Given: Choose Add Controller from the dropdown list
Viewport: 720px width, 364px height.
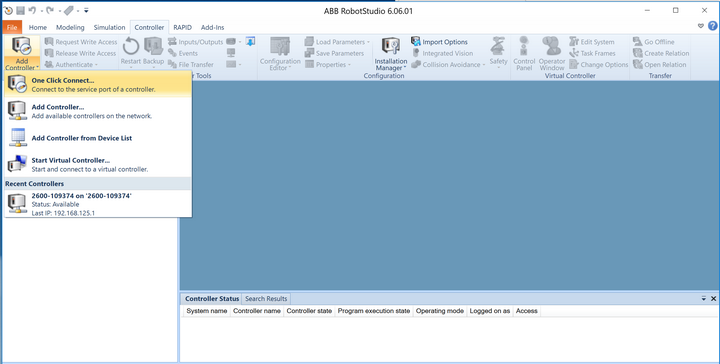Looking at the screenshot, I should click(98, 111).
